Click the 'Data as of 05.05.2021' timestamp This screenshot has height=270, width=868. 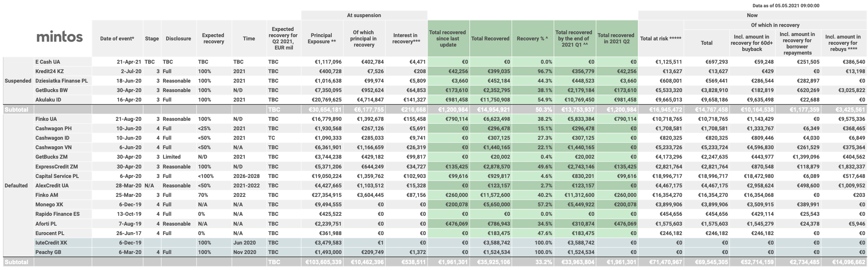pyautogui.click(x=787, y=5)
